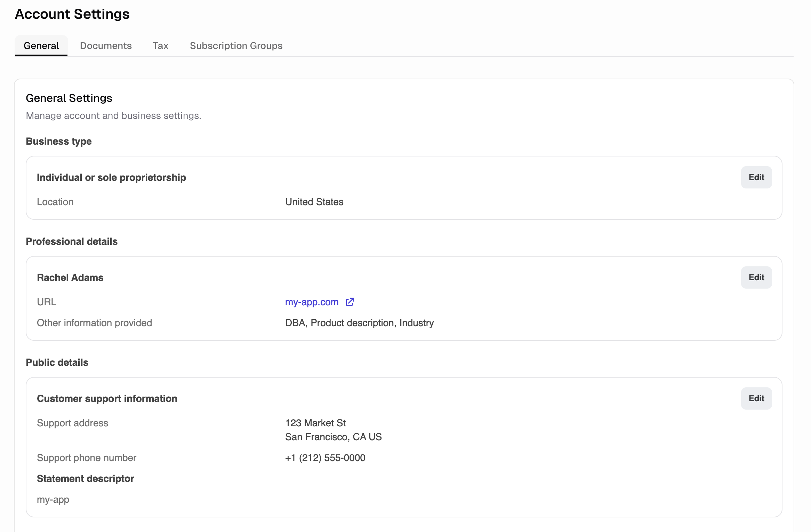The height and width of the screenshot is (532, 811).
Task: Click the support phone number value
Action: [325, 458]
